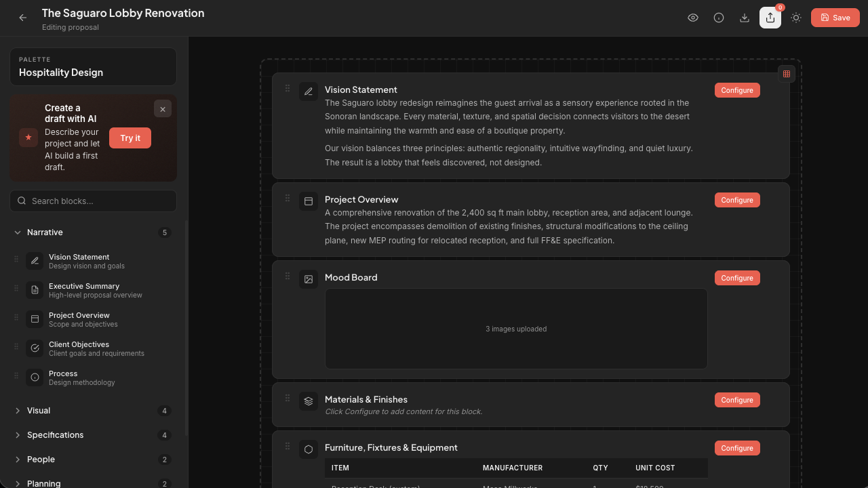Click Try it AI draft button
The width and height of the screenshot is (868, 488).
(x=130, y=138)
